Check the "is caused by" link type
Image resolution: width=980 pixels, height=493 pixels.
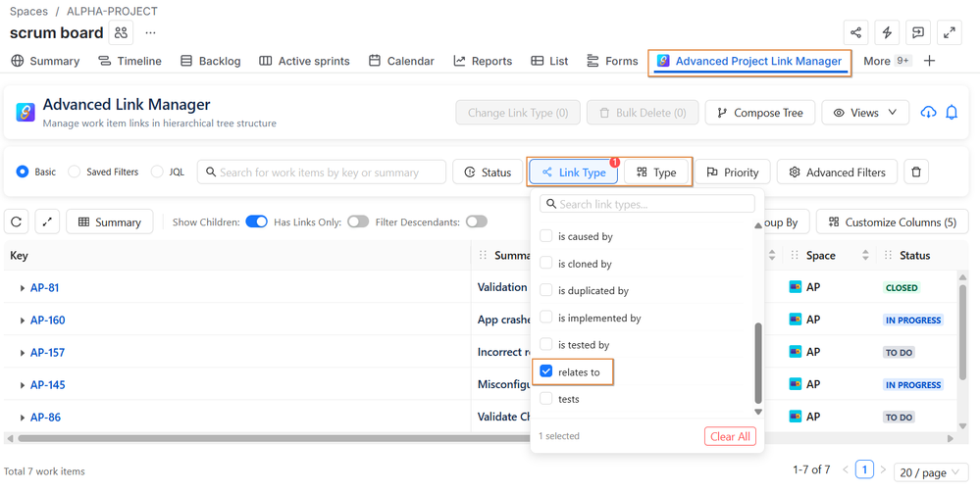[546, 236]
